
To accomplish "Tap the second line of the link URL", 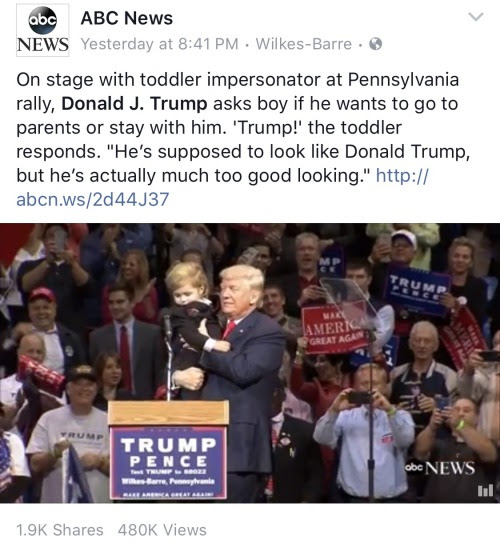I will 92,199.
